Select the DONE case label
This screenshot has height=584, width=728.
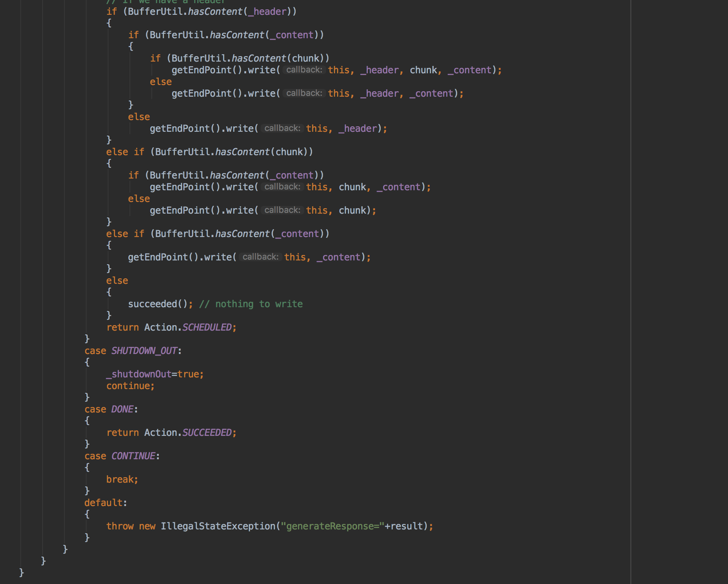coord(122,409)
